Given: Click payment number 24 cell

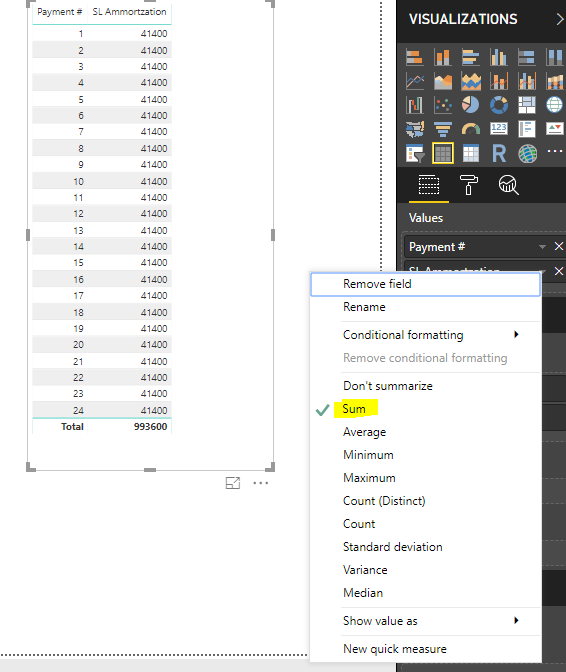Looking at the screenshot, I should [x=78, y=411].
